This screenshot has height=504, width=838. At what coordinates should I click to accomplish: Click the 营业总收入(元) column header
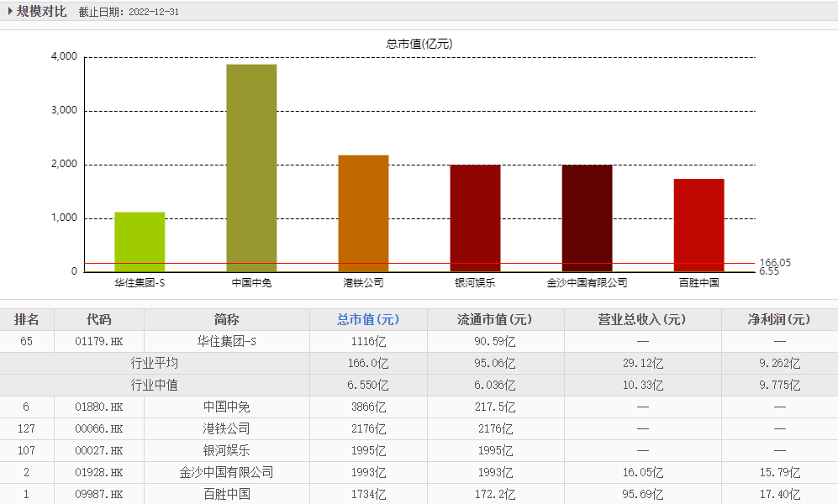tap(642, 319)
